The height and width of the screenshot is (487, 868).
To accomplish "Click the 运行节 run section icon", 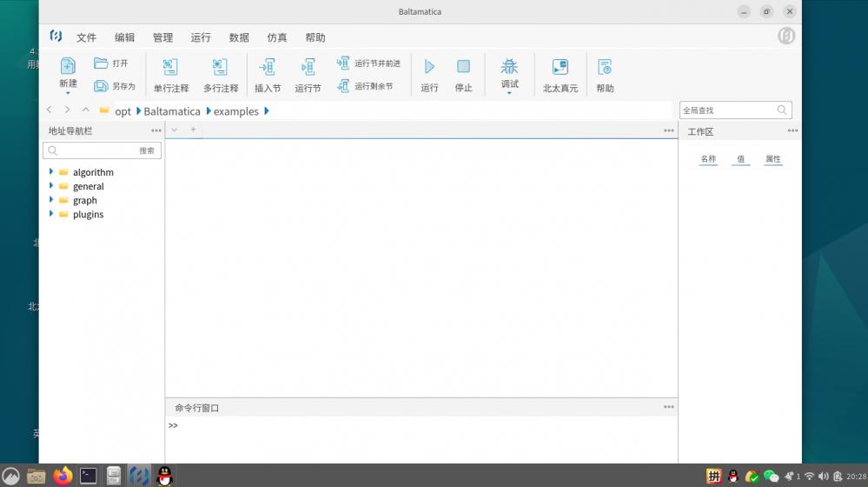I will pos(308,68).
